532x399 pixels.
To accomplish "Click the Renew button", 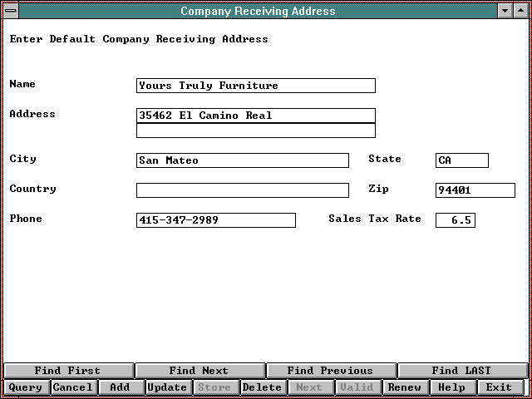I will coord(405,387).
